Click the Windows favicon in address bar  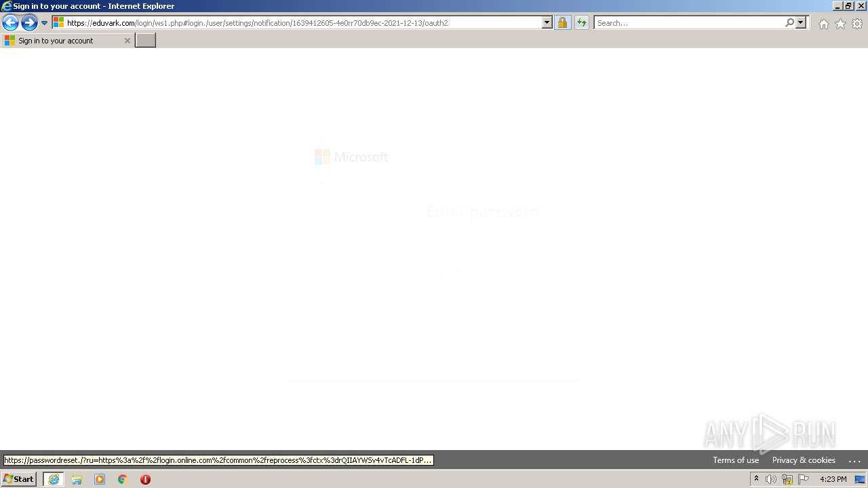click(59, 22)
